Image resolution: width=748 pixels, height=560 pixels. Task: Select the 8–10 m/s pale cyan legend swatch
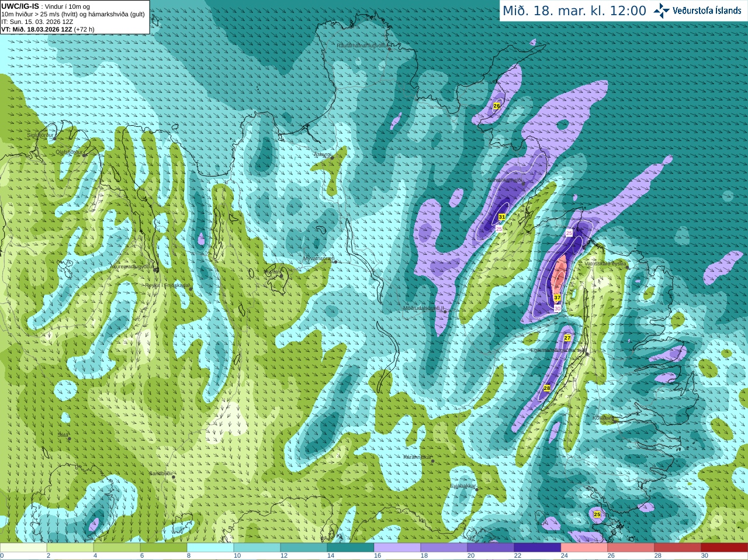point(210,548)
